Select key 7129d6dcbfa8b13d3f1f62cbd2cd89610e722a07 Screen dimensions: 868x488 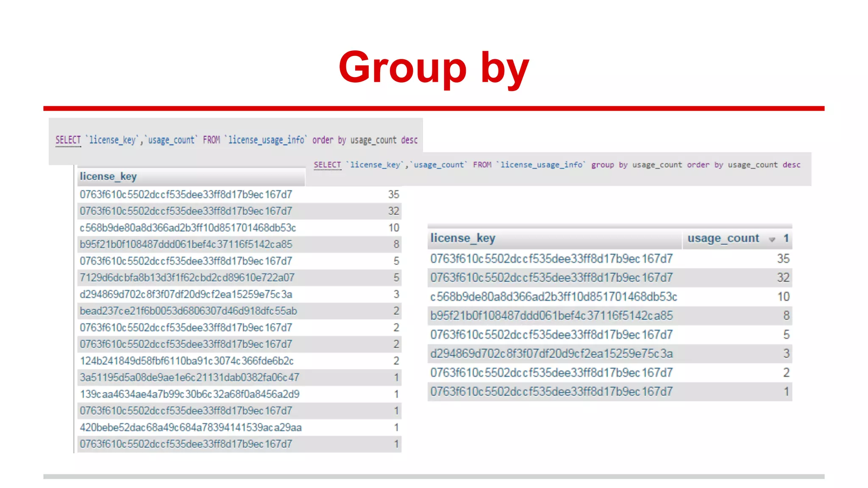187,278
